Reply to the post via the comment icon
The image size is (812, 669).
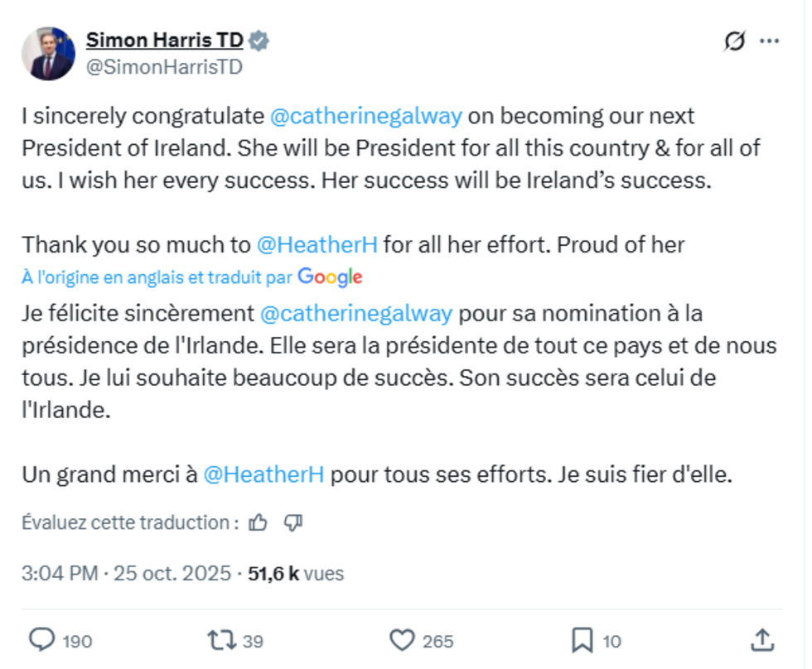[42, 640]
